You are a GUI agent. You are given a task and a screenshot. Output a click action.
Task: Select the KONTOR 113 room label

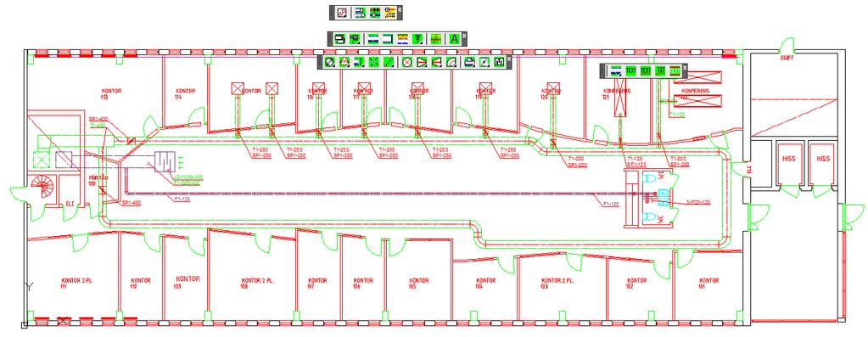(x=110, y=93)
